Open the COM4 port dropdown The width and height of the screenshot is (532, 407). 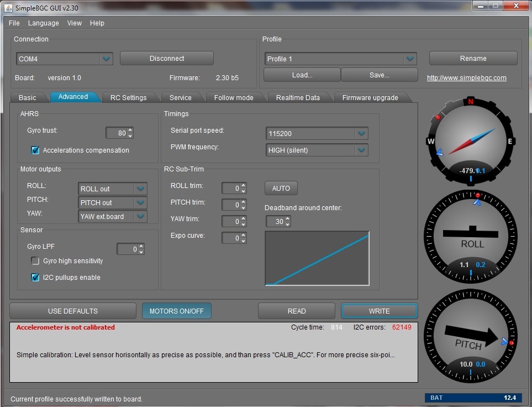[106, 59]
